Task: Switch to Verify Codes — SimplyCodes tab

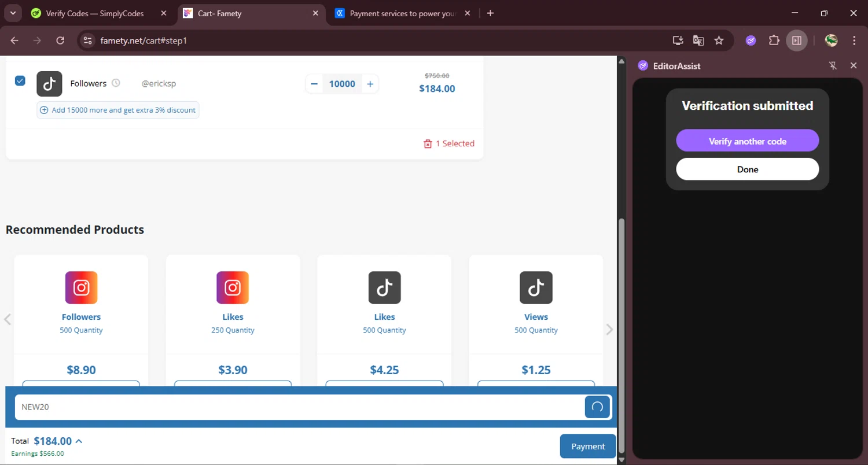Action: [x=95, y=13]
